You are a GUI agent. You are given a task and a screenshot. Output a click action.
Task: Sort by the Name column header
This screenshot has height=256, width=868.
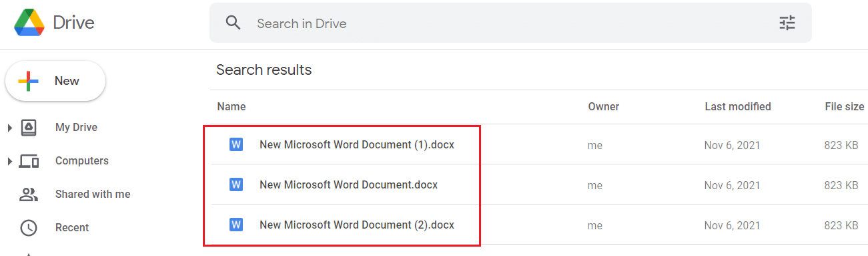(232, 106)
